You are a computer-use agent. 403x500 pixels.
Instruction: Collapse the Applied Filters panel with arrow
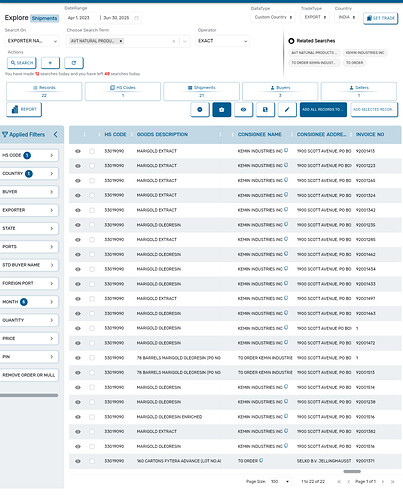[x=55, y=134]
